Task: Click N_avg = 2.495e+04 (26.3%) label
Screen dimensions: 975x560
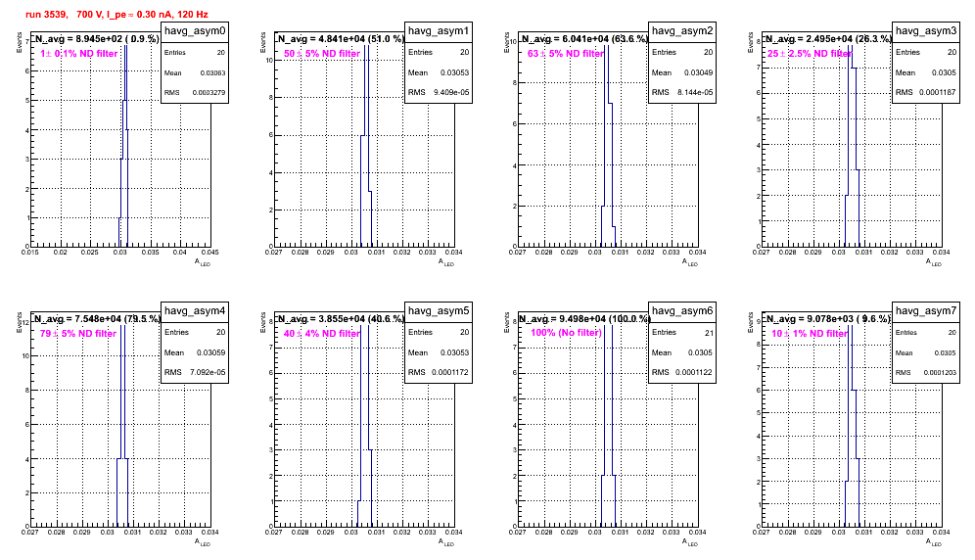Action: click(x=828, y=38)
